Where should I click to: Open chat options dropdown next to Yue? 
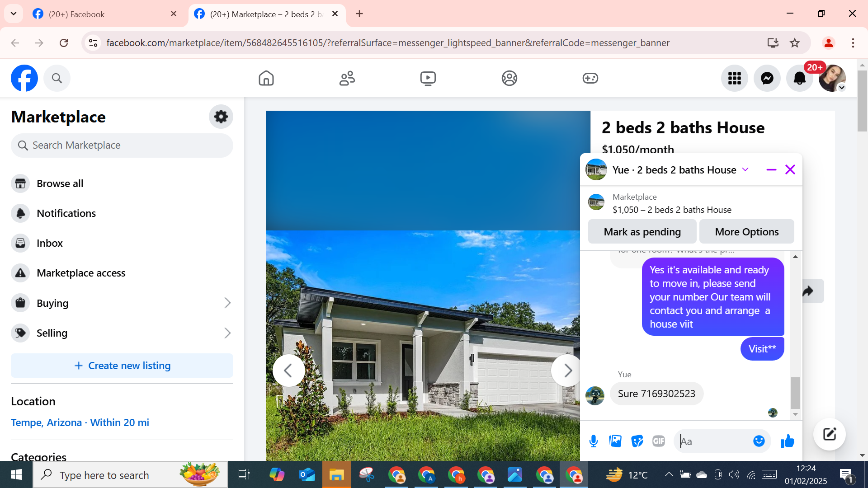click(745, 170)
